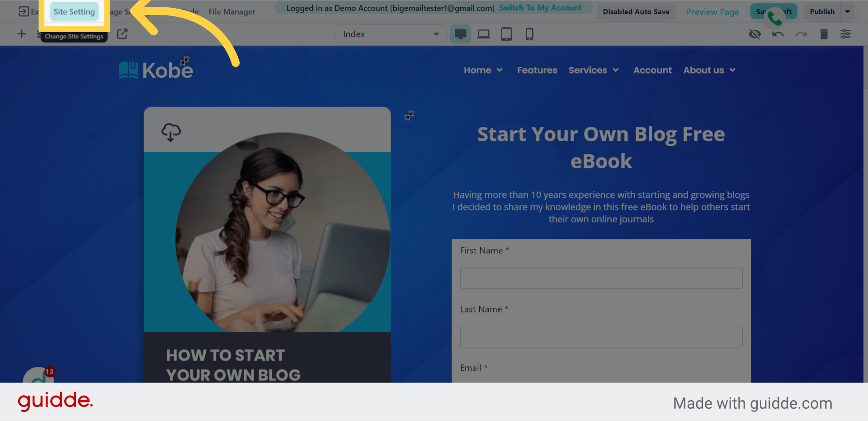This screenshot has height=421, width=868.
Task: Click the Last Name input field
Action: (601, 337)
